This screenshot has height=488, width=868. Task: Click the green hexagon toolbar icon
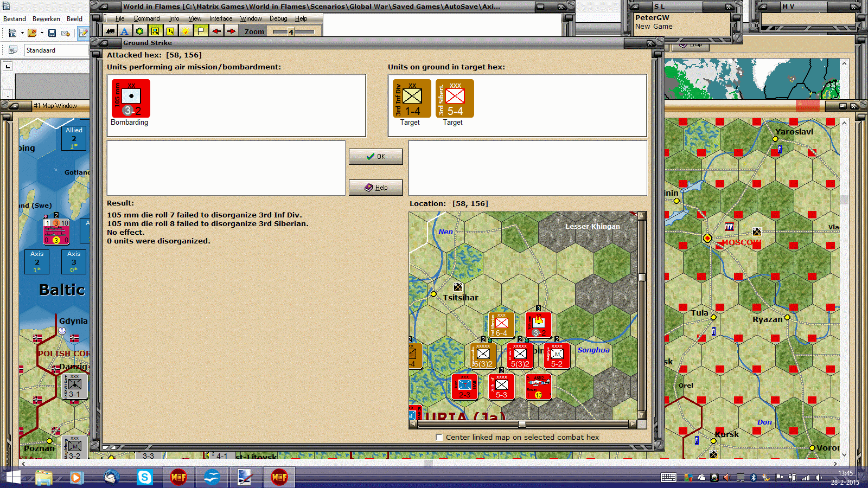(x=139, y=31)
